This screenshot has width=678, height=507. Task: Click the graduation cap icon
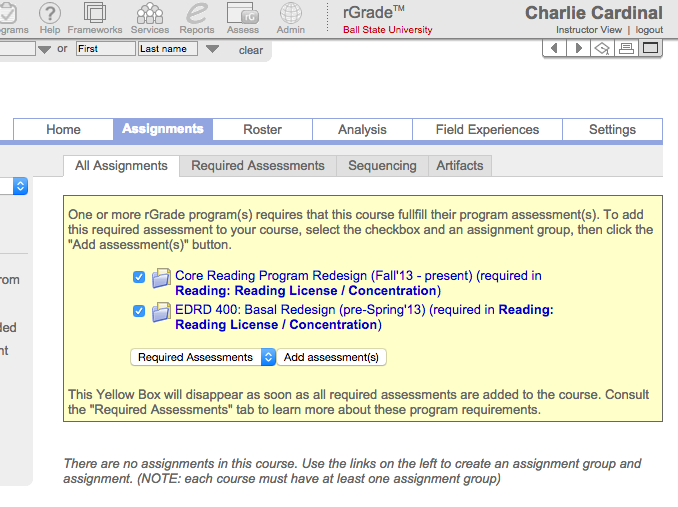coord(601,49)
